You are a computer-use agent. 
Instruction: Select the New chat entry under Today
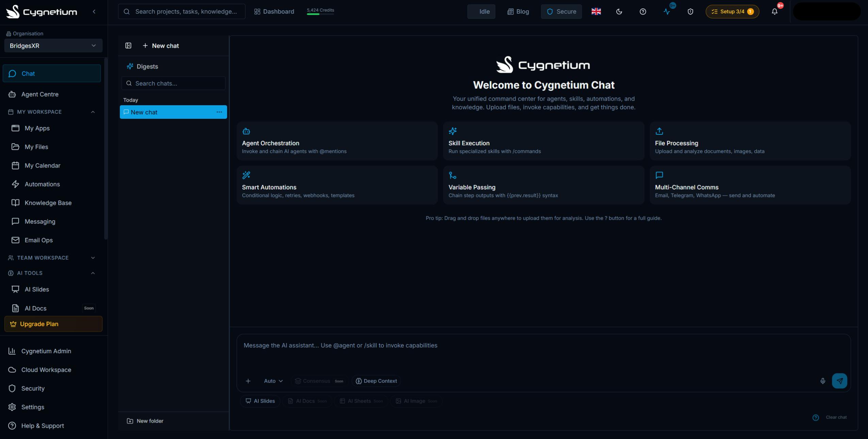pos(173,112)
